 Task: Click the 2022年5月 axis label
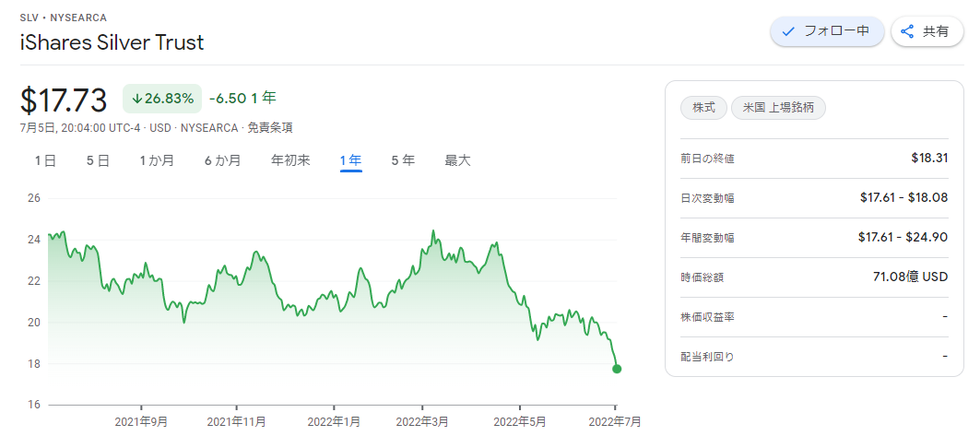(x=520, y=421)
